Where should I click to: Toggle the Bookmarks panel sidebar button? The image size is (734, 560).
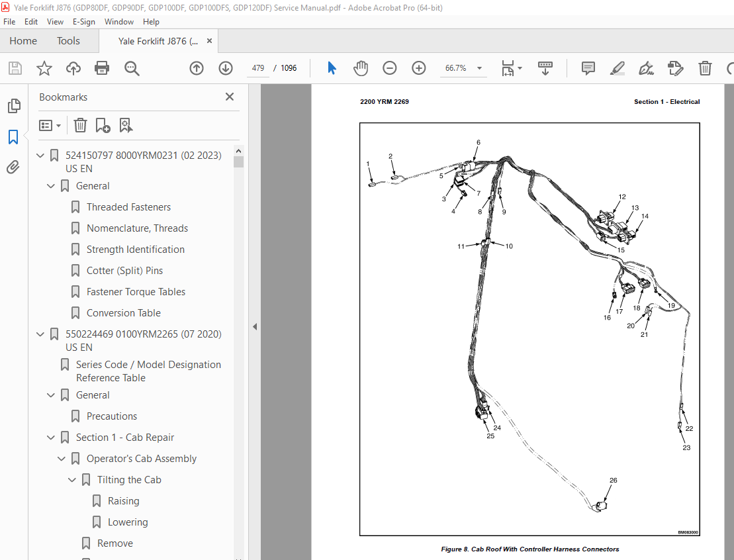point(13,137)
